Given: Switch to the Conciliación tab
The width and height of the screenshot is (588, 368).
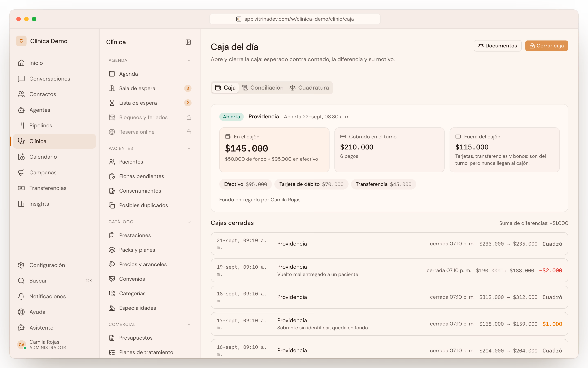Looking at the screenshot, I should (263, 88).
